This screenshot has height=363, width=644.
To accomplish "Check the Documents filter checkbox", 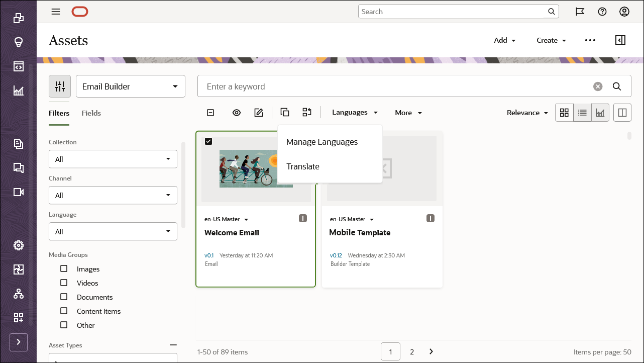I will tap(64, 297).
